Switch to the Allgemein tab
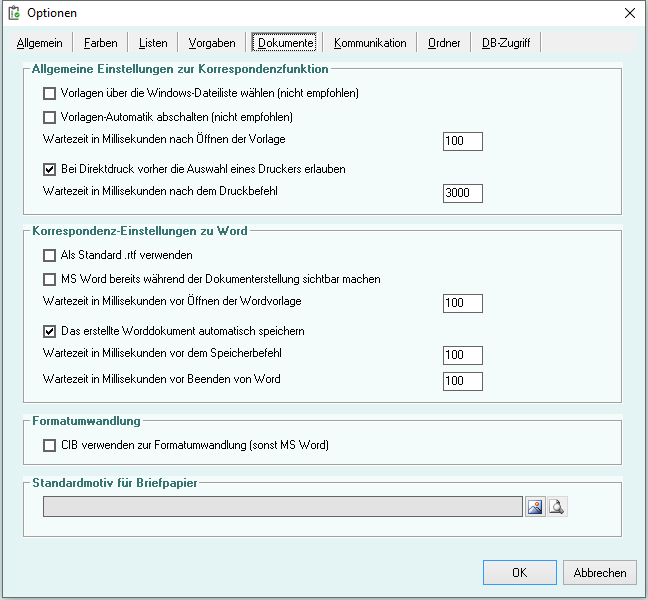Image resolution: width=648 pixels, height=600 pixels. coord(40,43)
